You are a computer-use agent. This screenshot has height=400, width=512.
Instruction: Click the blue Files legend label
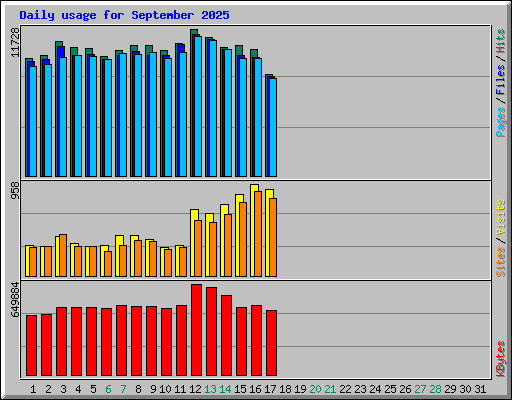500,79
